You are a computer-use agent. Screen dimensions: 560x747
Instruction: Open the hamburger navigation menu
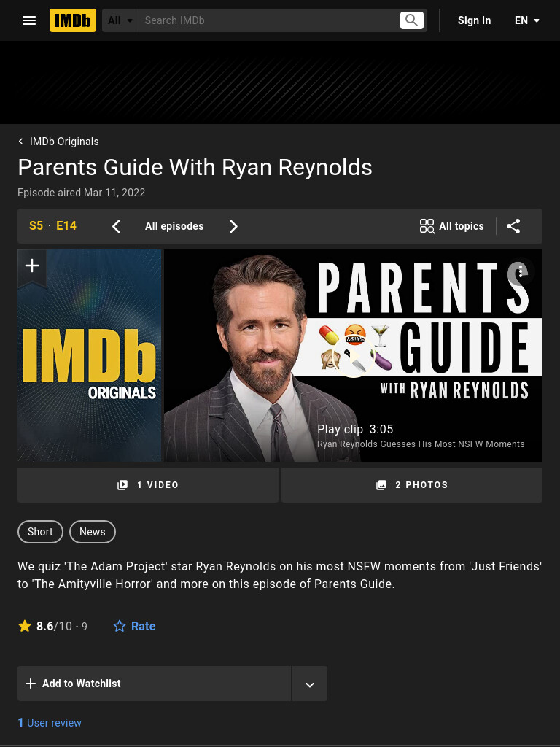click(29, 20)
